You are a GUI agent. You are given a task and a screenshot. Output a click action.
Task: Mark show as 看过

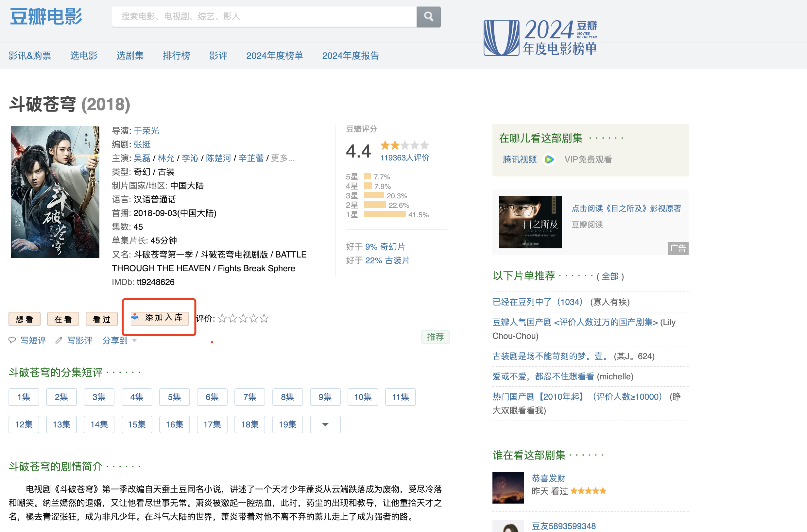click(102, 319)
